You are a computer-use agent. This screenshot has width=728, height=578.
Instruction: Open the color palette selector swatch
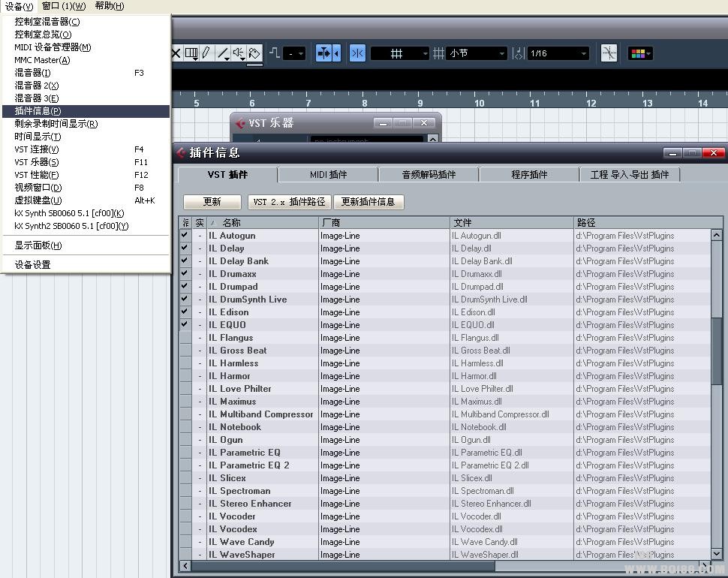639,53
